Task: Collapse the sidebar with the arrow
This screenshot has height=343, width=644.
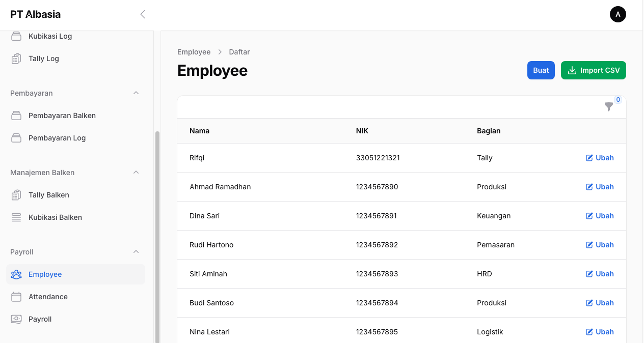Action: pos(143,14)
